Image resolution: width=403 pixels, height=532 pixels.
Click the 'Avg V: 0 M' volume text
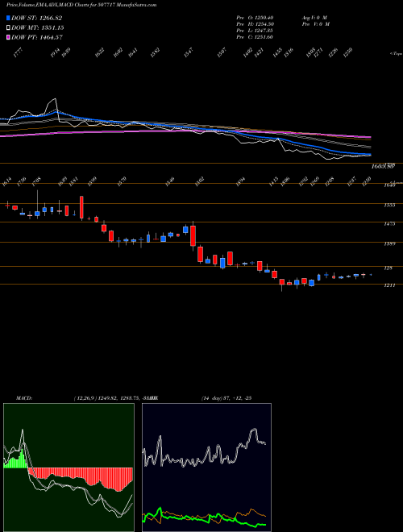[x=314, y=17]
